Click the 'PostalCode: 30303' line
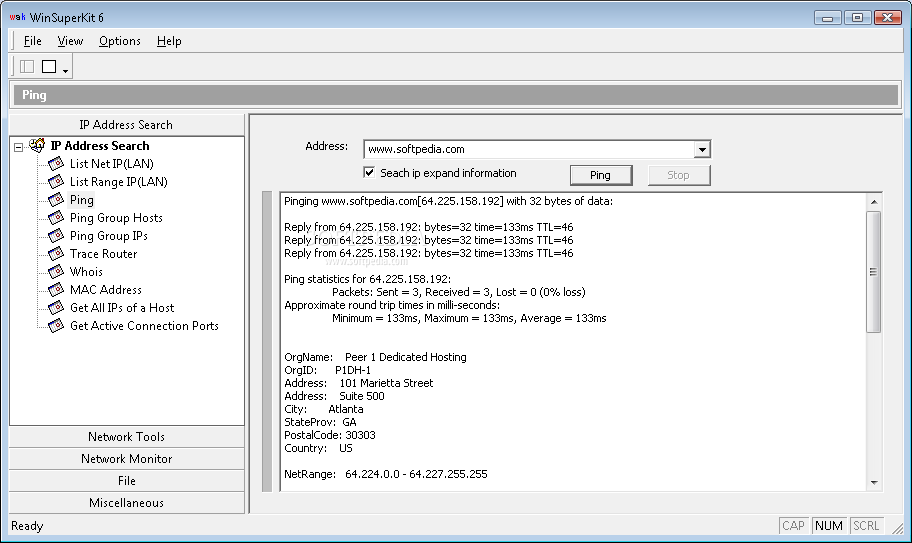912x543 pixels. pyautogui.click(x=330, y=435)
